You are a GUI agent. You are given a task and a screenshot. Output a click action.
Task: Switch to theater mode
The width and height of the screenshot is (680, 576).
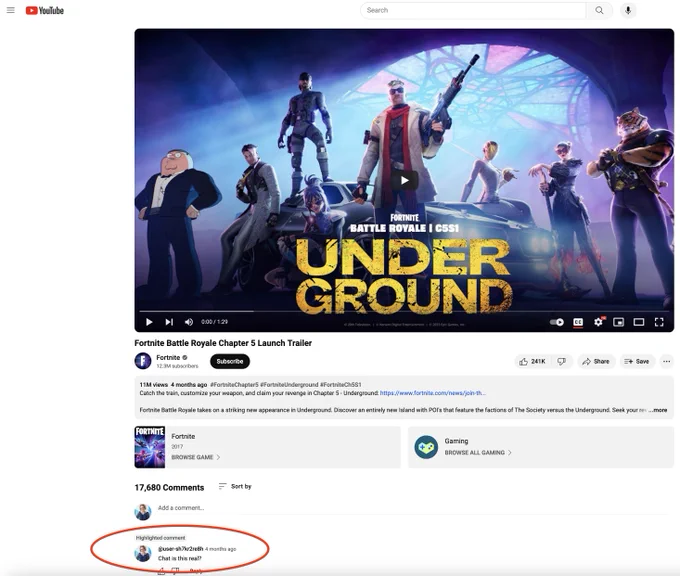(x=639, y=322)
